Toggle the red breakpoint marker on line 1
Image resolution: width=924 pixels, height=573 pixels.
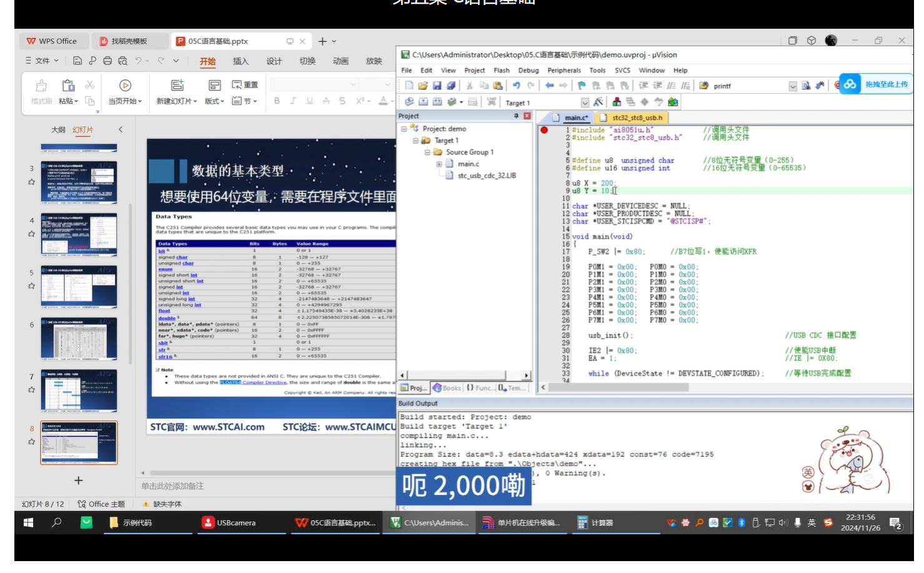tap(544, 130)
